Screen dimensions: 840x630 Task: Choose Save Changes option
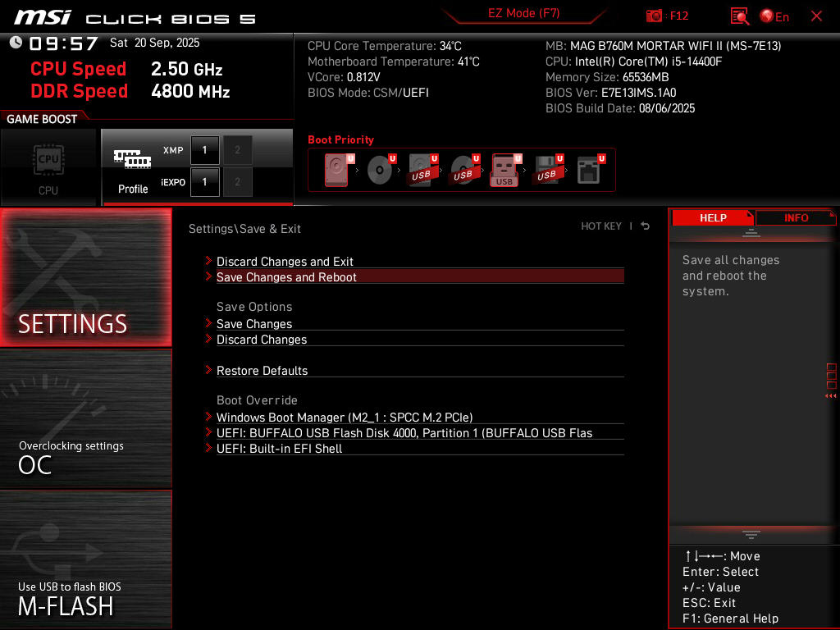[420, 323]
